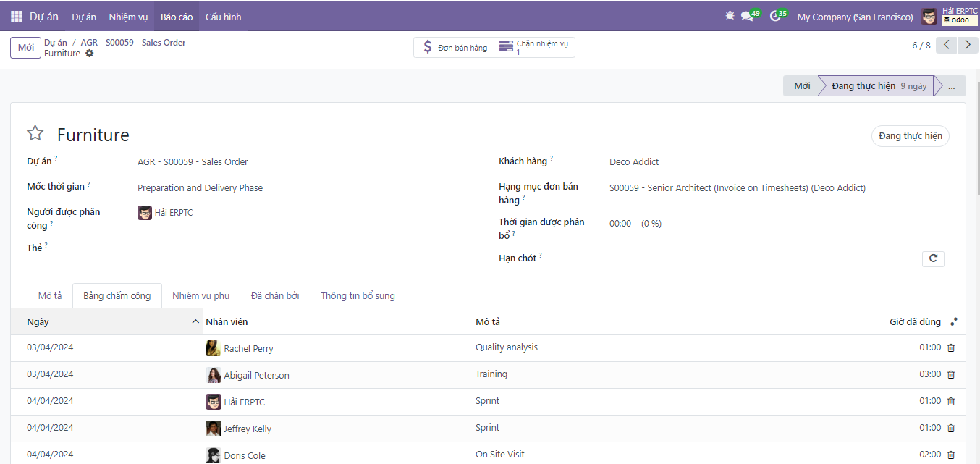The height and width of the screenshot is (464, 980).
Task: Click the Mới button to create task
Action: point(25,48)
